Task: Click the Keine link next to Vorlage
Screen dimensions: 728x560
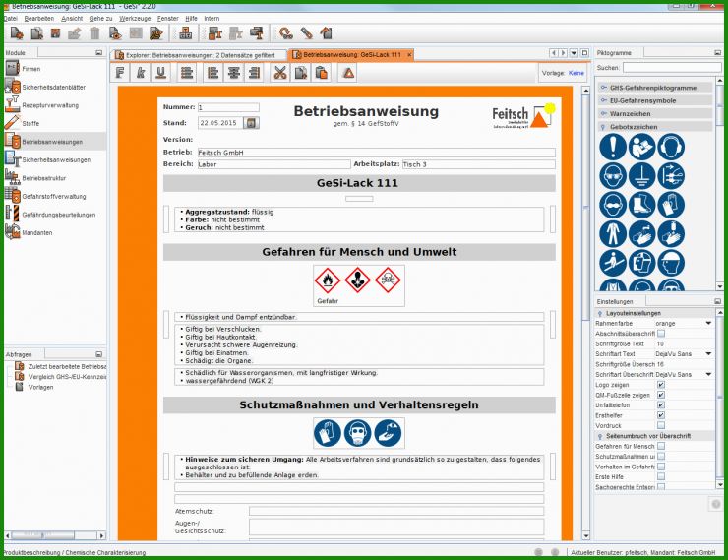Action: (576, 73)
